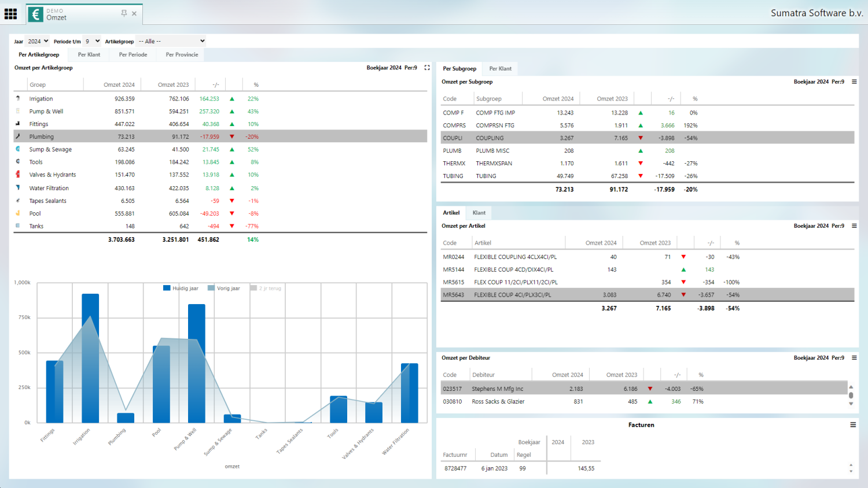868x488 pixels.
Task: Sort by the Subgroep column header
Action: [x=488, y=99]
